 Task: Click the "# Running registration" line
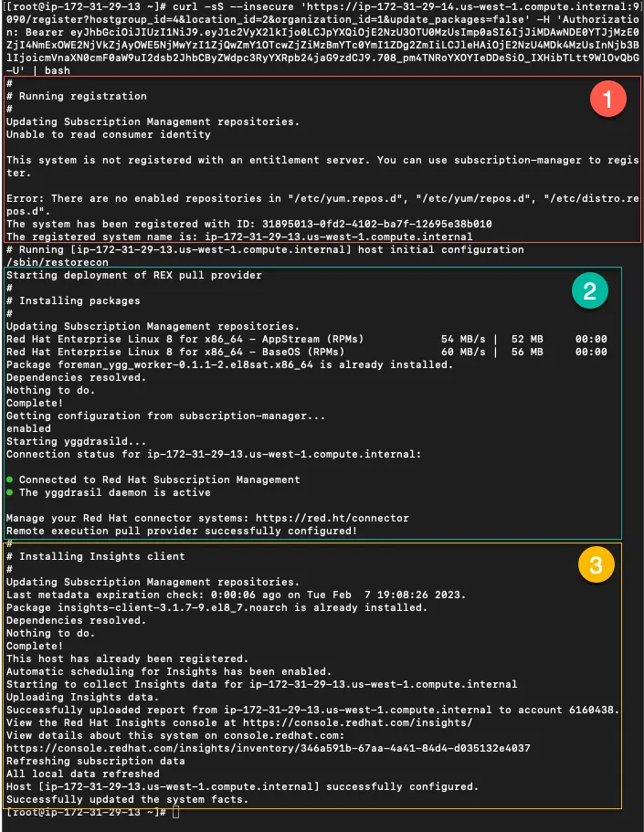77,96
